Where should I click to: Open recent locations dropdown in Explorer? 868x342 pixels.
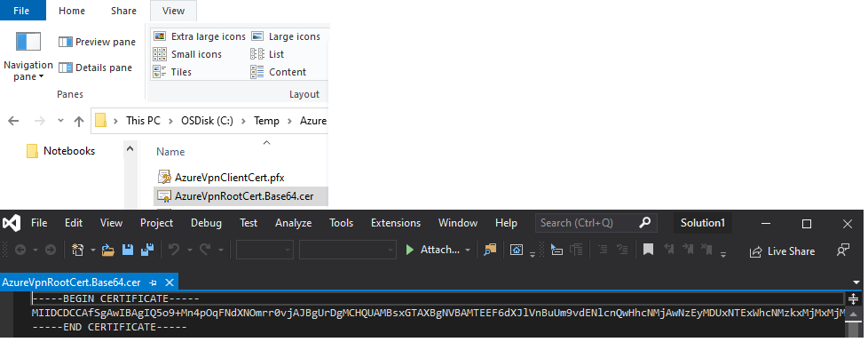61,121
